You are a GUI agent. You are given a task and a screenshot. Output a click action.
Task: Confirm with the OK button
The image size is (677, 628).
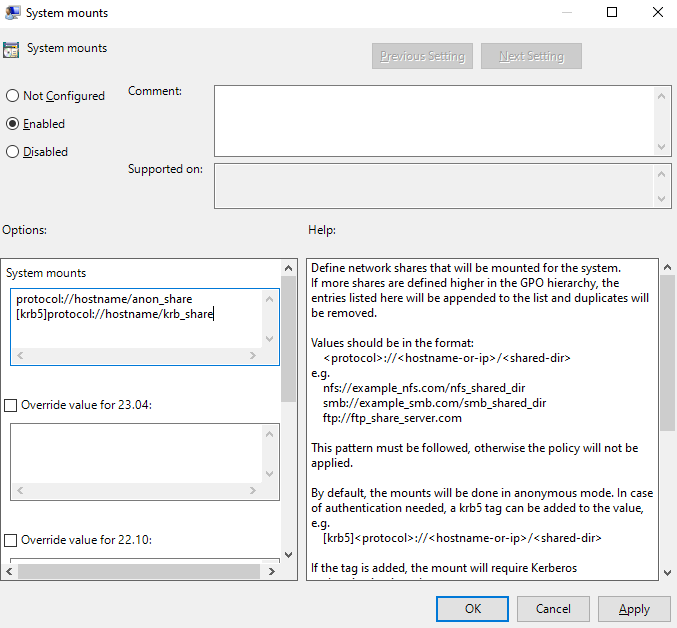pos(472,609)
